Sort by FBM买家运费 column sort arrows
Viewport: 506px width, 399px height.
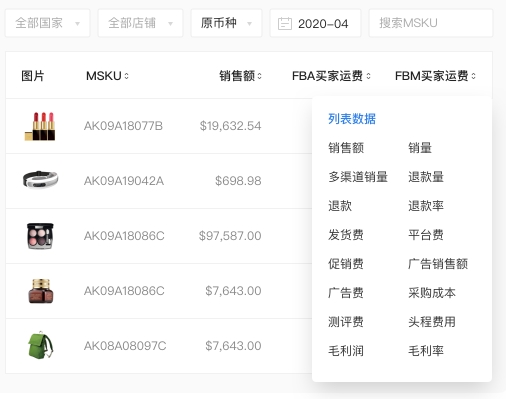tap(473, 76)
